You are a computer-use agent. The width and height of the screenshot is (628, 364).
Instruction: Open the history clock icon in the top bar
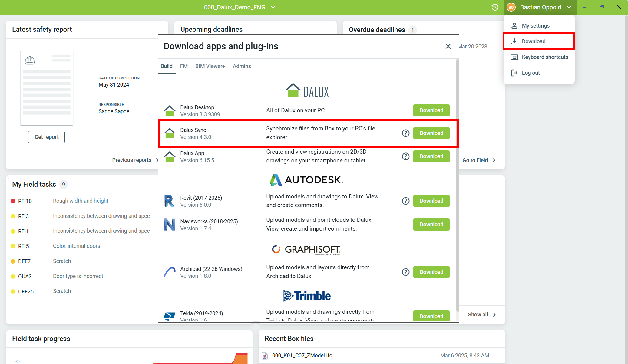pos(495,7)
